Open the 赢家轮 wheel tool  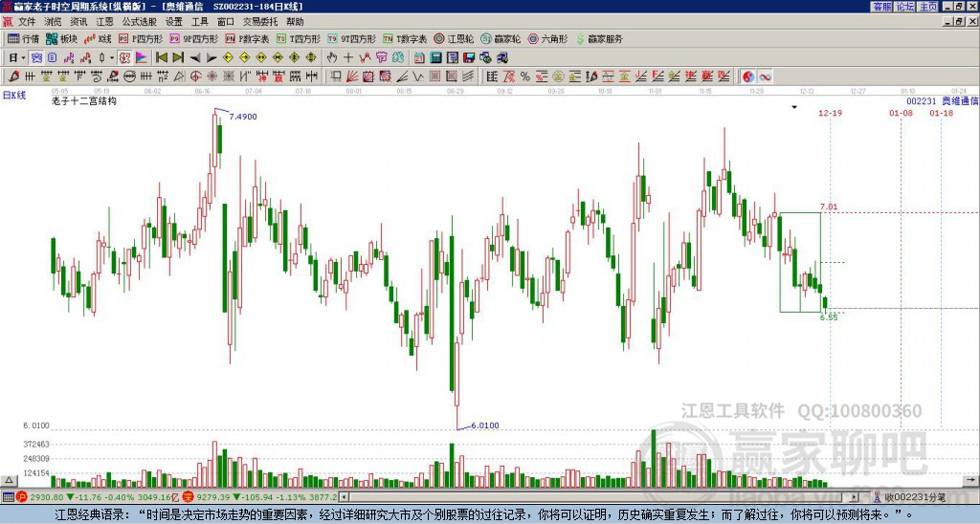pos(501,38)
